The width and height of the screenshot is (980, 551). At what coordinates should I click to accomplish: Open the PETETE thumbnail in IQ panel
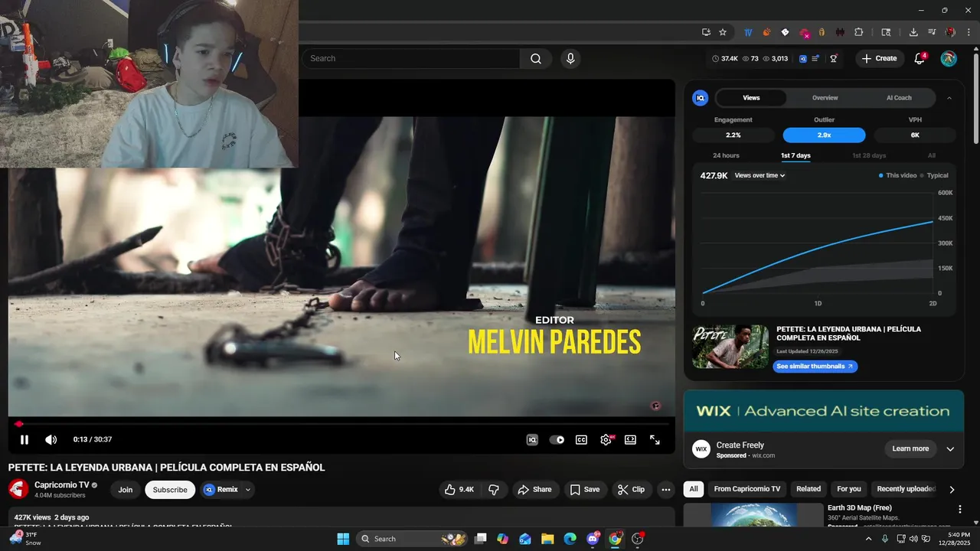730,347
